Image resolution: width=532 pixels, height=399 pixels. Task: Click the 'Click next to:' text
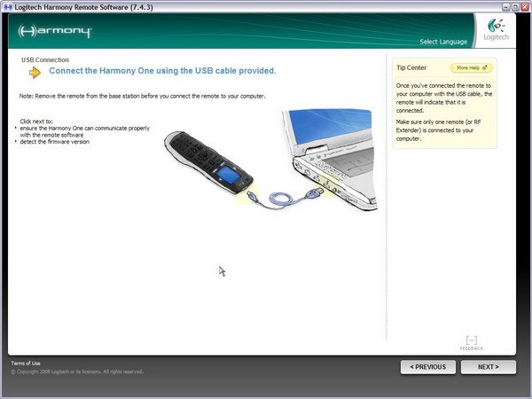[x=36, y=121]
